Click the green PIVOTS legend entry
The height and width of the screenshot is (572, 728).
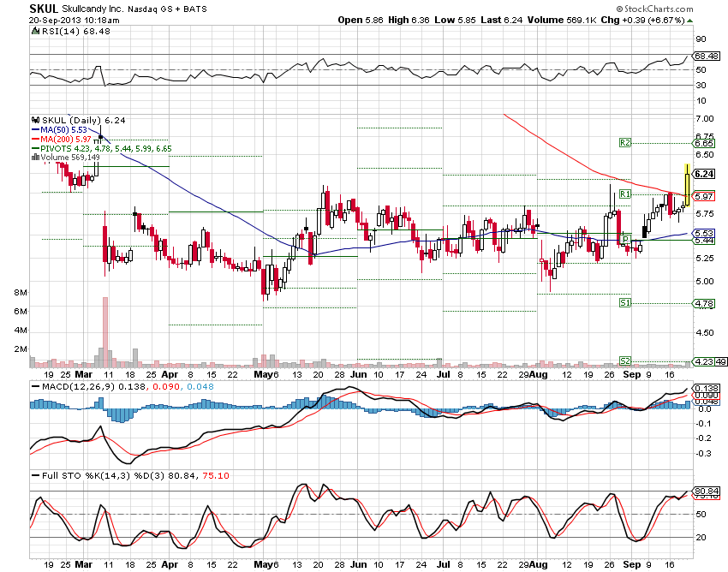101,149
